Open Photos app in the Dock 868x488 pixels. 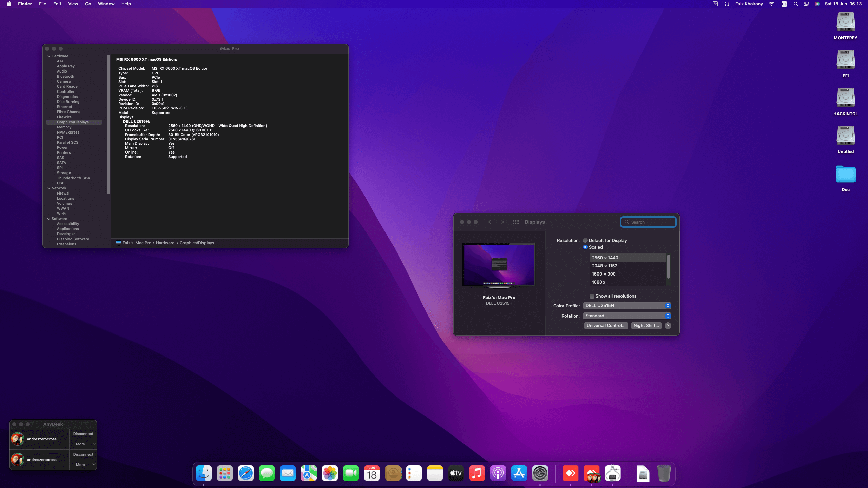(x=330, y=473)
